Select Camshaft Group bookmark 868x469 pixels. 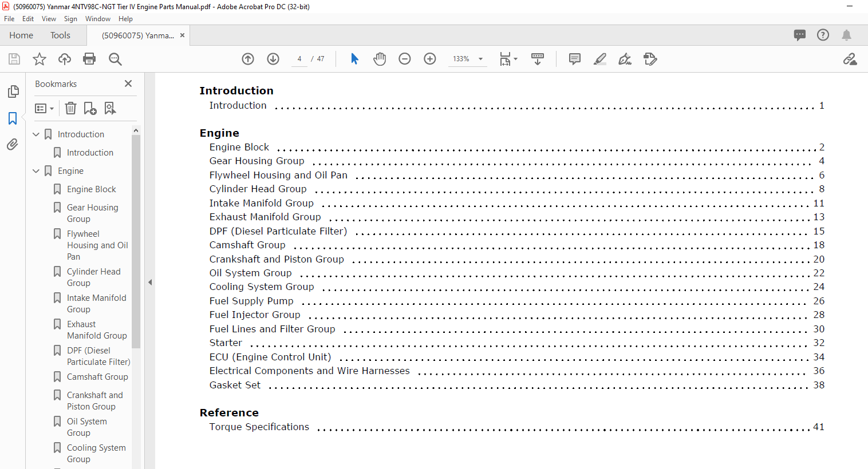[97, 377]
